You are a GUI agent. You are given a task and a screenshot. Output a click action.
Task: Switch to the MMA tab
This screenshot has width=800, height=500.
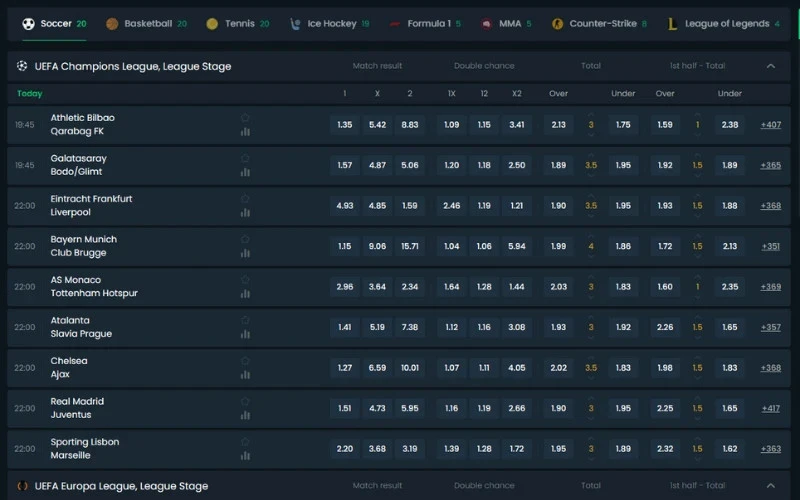(x=506, y=23)
